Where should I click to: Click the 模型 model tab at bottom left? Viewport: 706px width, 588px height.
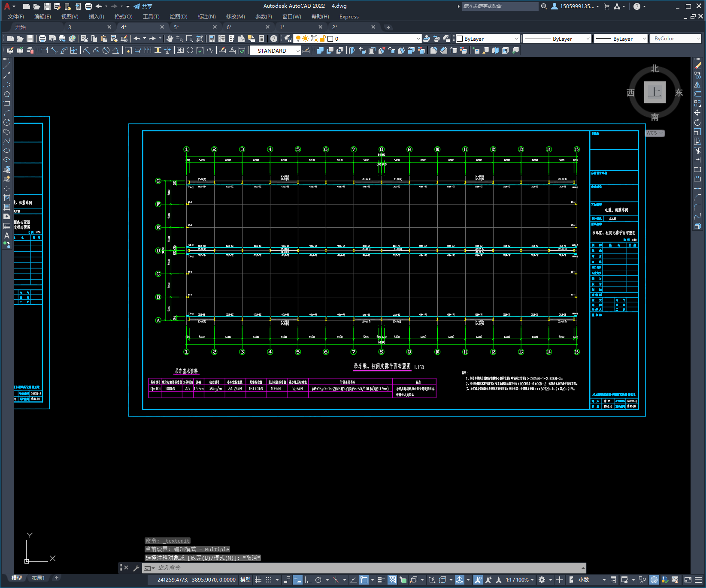[17, 578]
